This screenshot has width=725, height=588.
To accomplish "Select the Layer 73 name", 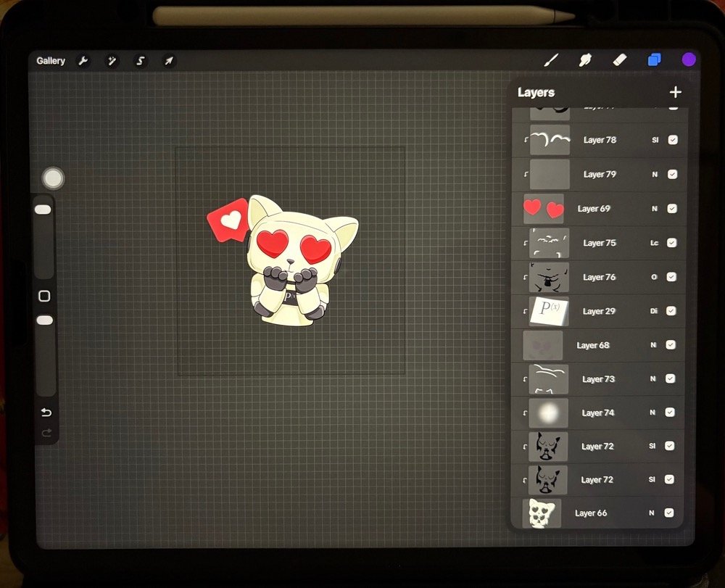I will [x=598, y=379].
